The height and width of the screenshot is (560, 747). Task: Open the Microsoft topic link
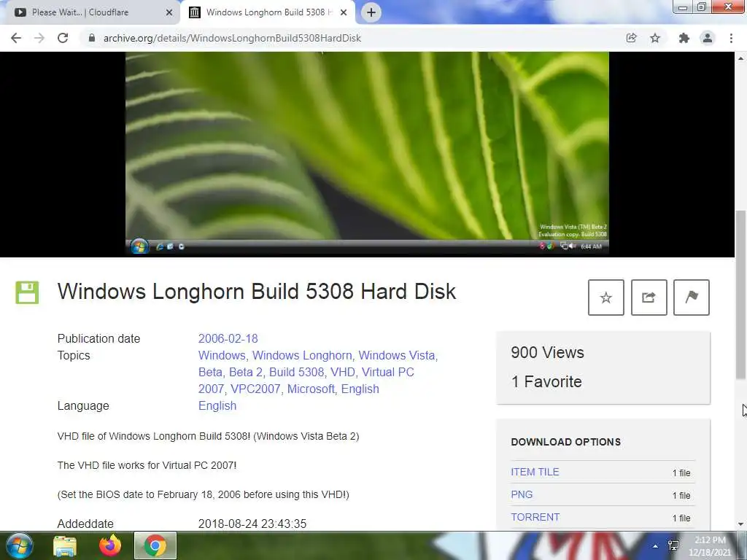(311, 389)
